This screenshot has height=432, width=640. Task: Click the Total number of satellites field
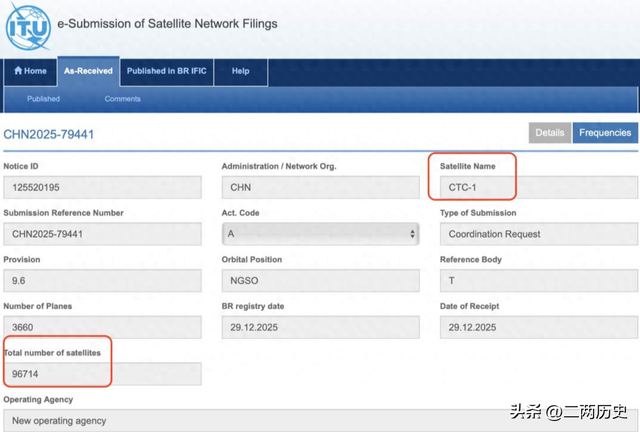tap(102, 373)
